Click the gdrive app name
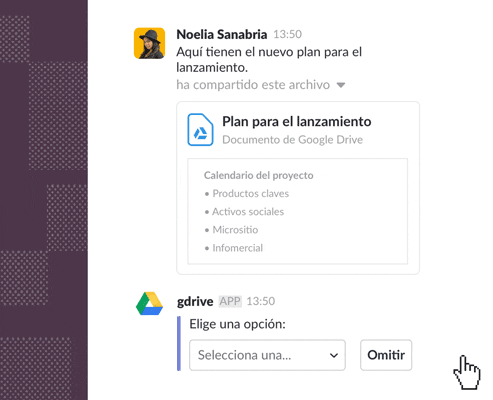The height and width of the screenshot is (400, 493). [x=195, y=302]
